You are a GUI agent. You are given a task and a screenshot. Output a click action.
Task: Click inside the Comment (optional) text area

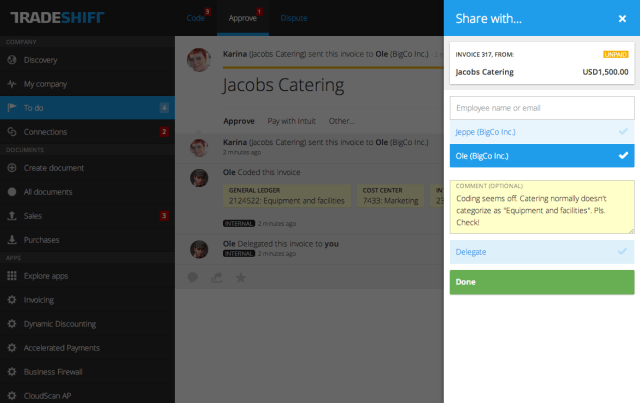[x=542, y=207]
